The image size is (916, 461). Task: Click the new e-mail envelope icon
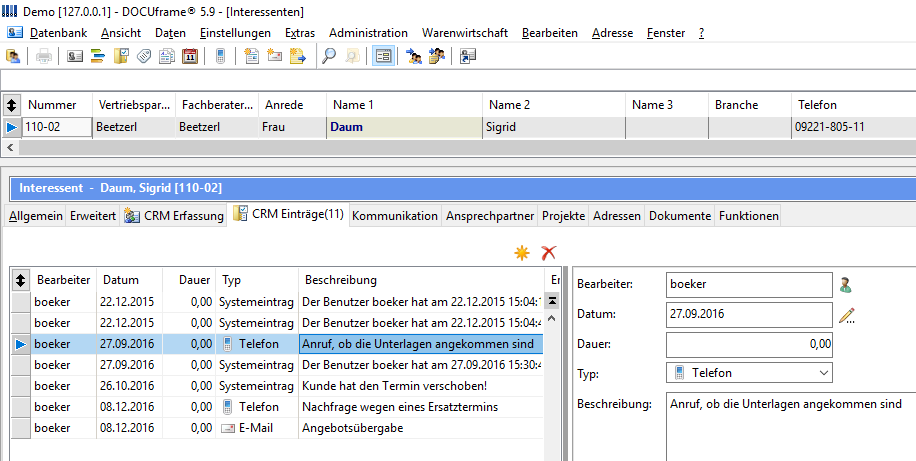coord(275,57)
